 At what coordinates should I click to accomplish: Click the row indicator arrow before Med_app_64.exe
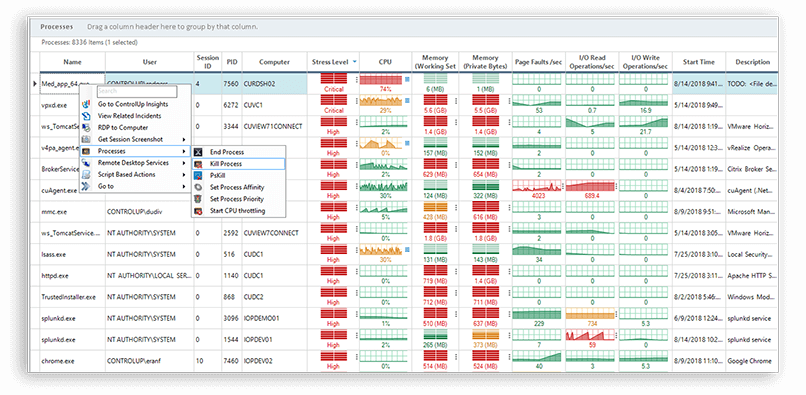[x=35, y=83]
